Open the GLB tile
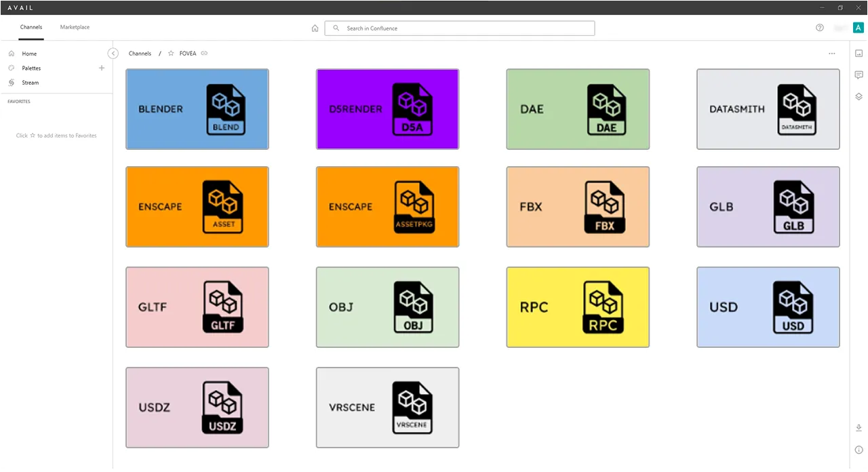This screenshot has height=472, width=868. [x=768, y=207]
